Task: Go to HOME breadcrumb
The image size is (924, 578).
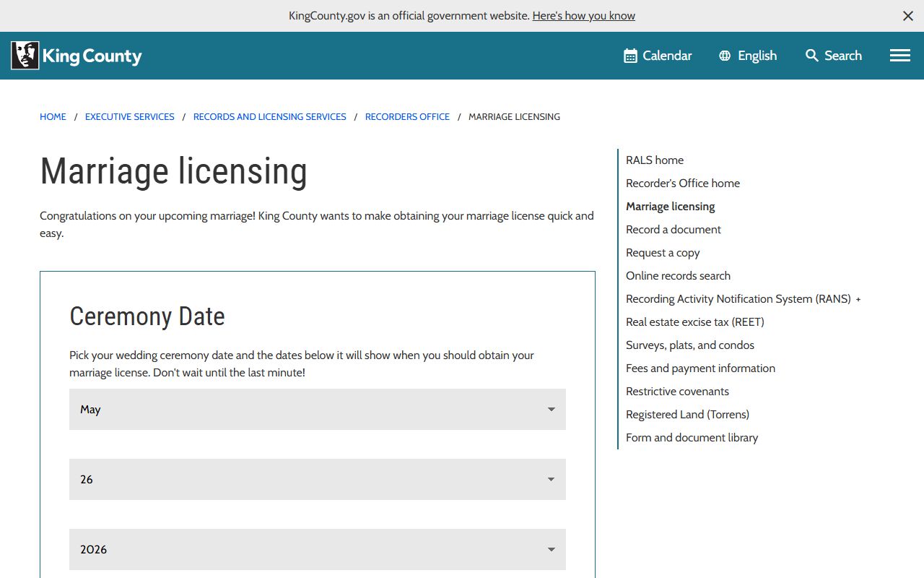Action: 53,116
